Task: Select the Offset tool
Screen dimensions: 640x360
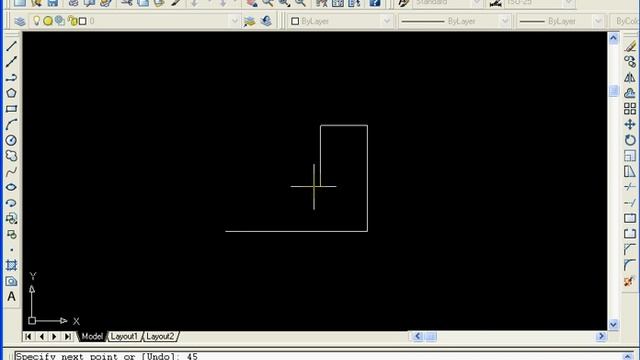Action: 630,93
